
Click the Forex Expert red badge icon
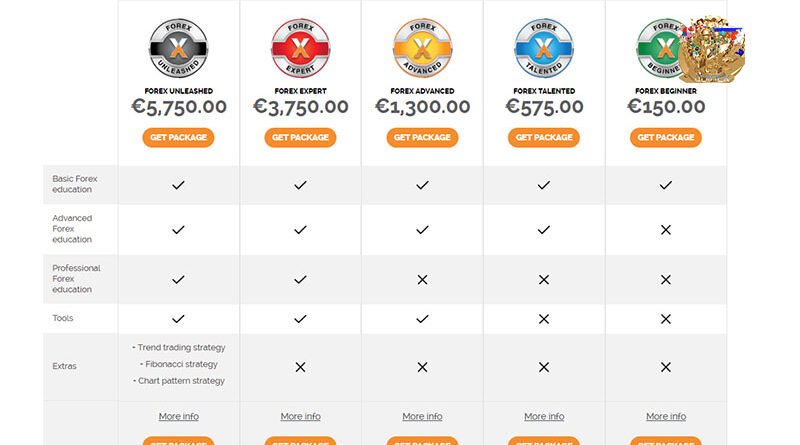(301, 48)
